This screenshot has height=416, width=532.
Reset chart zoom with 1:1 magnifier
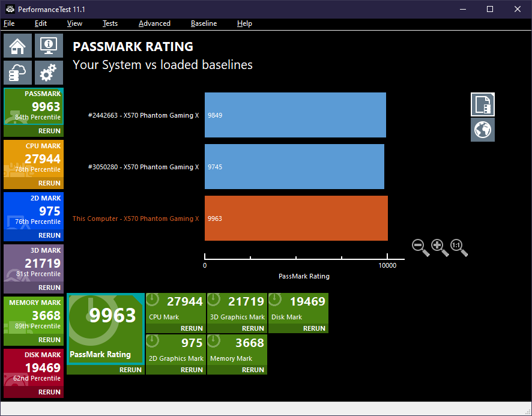tap(459, 247)
